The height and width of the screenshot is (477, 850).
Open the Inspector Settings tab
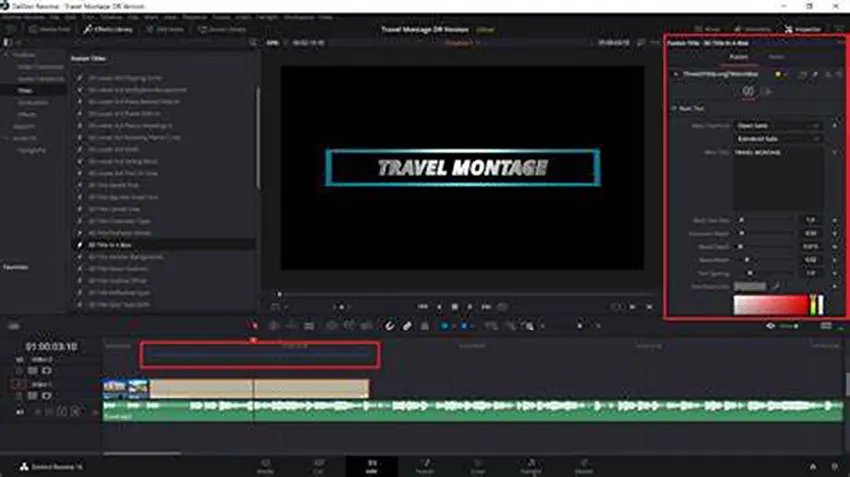(x=776, y=57)
